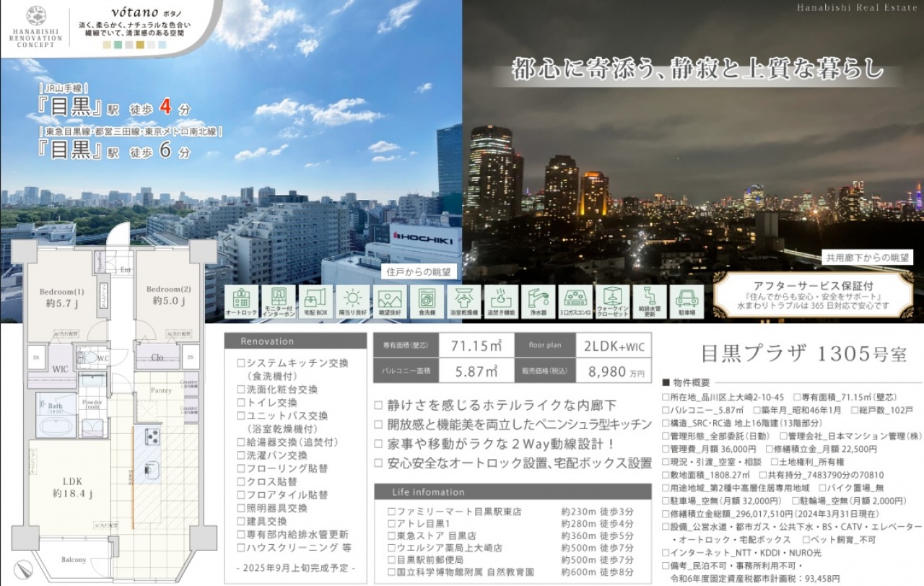924x586 pixels.
Task: Click the 給排水管更新 pipe icon
Action: click(649, 302)
